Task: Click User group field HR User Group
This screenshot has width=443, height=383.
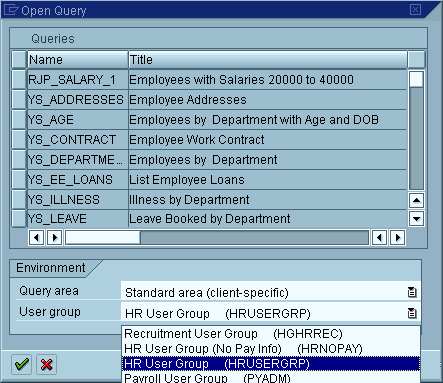Action: 271,313
